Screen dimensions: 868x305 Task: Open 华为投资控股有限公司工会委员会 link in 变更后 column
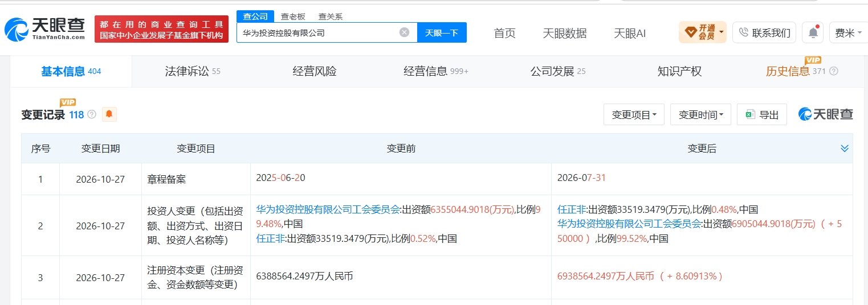coord(629,224)
